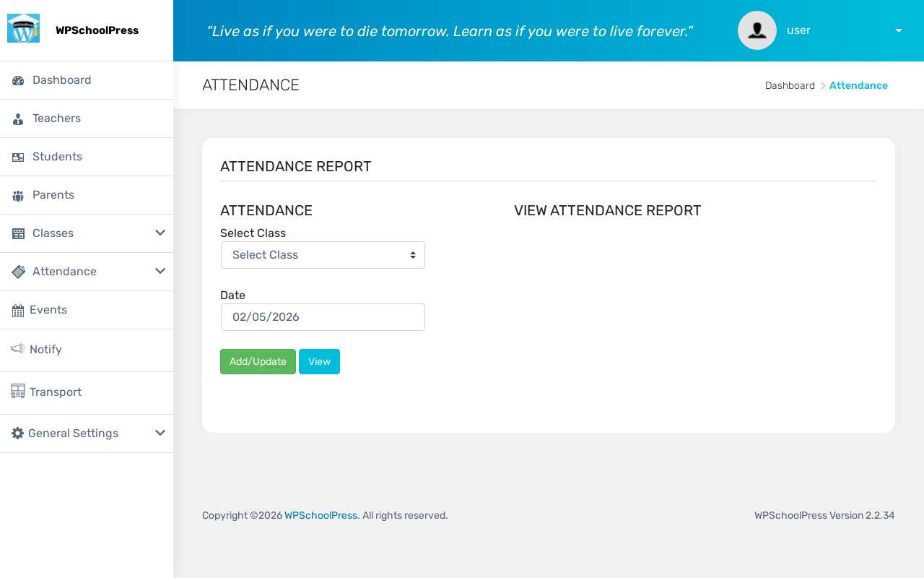Click the Date input field
924x578 pixels.
pyautogui.click(x=323, y=317)
